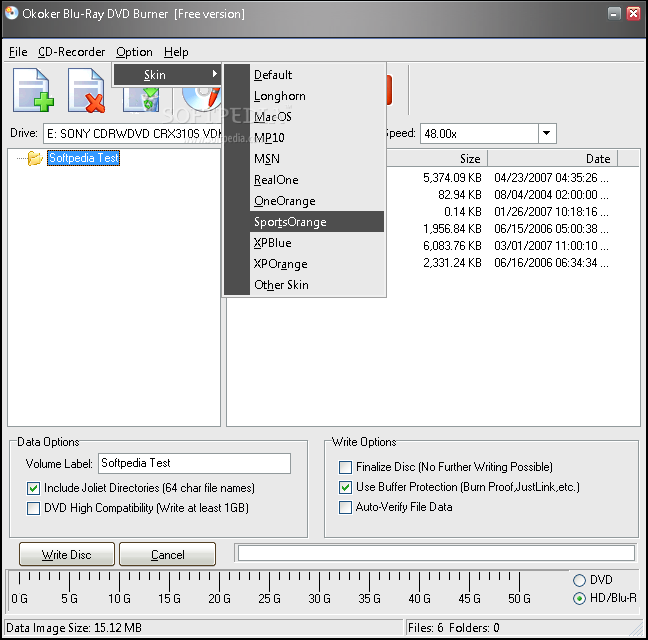Click the app icon in title bar
The image size is (648, 640).
click(12, 13)
